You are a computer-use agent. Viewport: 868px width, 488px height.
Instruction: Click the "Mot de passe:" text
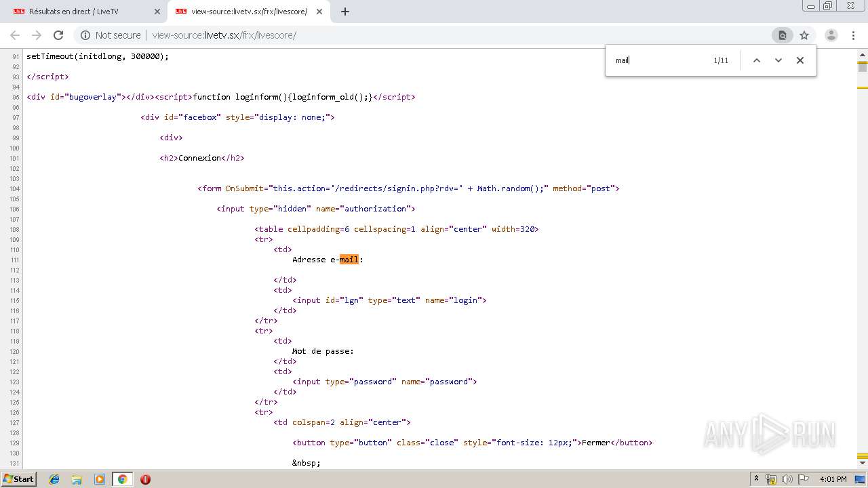click(x=323, y=351)
